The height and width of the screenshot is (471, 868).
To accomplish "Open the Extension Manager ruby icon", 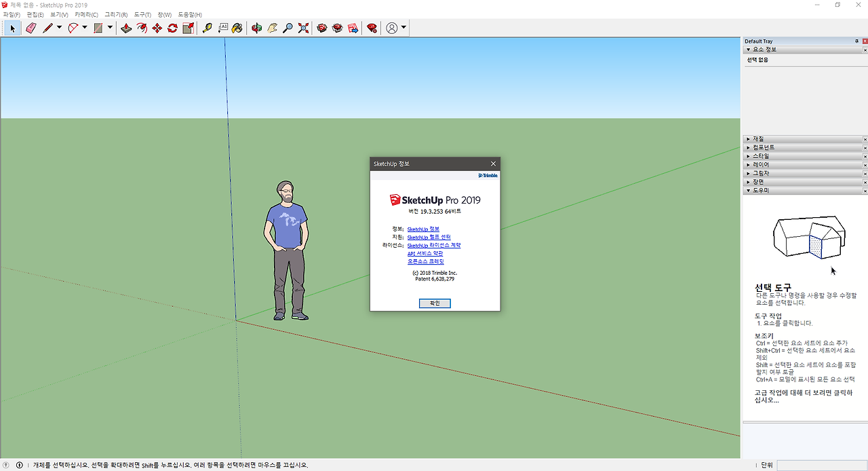I will pos(372,28).
